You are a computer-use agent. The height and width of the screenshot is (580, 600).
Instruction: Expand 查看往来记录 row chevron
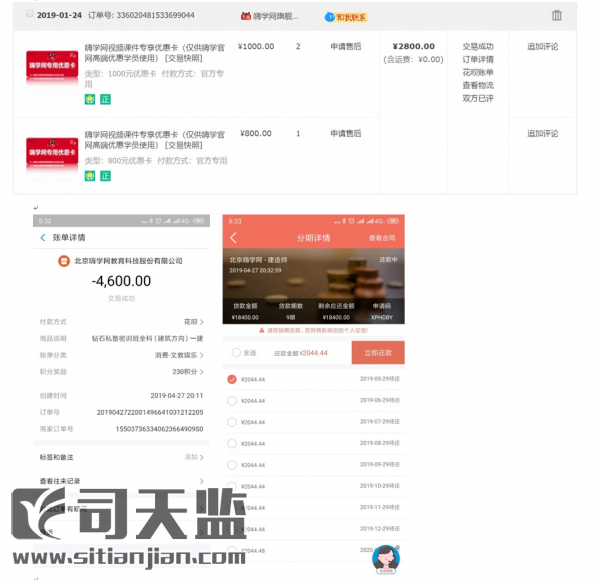point(201,481)
